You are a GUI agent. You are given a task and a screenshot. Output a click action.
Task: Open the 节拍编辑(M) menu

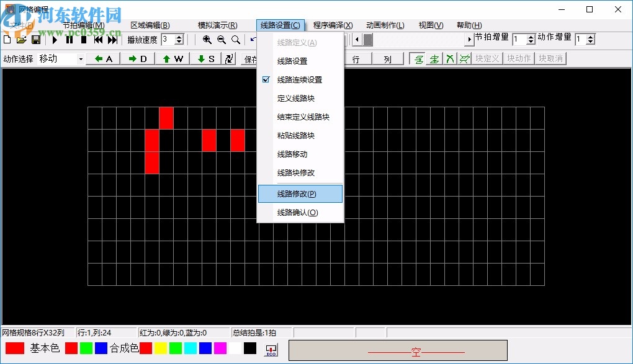coord(84,25)
